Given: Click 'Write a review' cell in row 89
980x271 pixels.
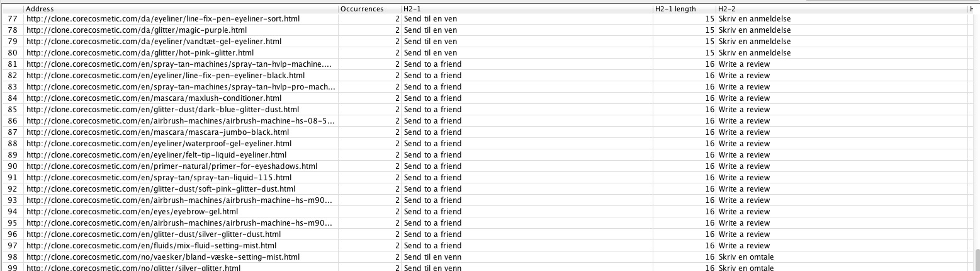Looking at the screenshot, I should tap(744, 155).
